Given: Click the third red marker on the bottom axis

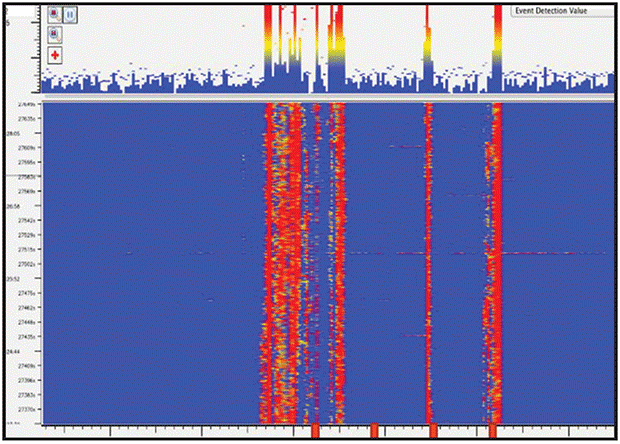Looking at the screenshot, I should (x=433, y=430).
